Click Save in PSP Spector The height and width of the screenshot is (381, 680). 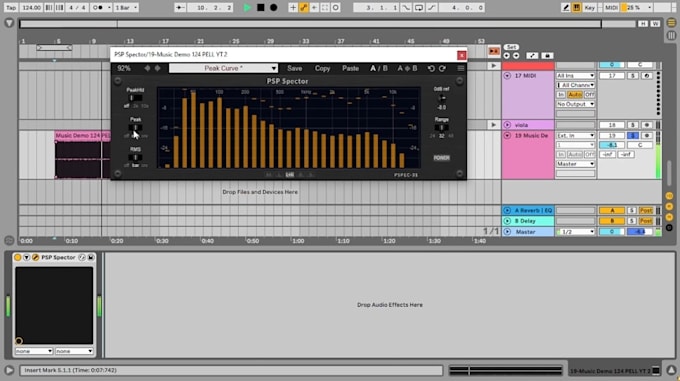[294, 68]
